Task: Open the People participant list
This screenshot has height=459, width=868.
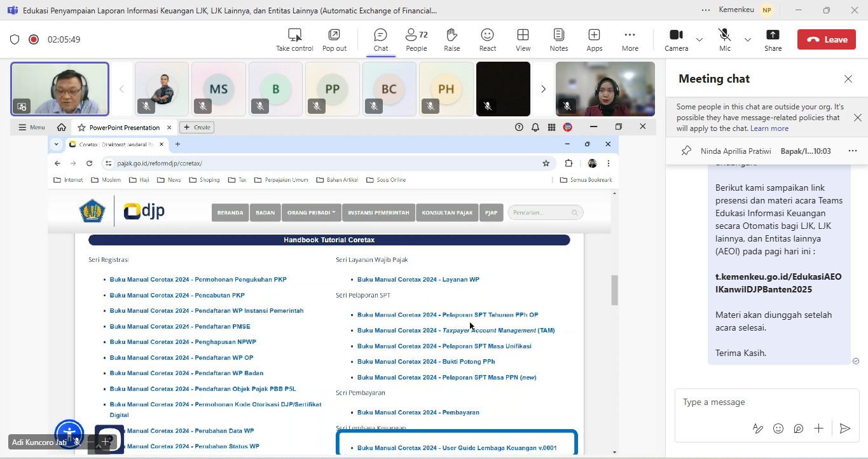Action: pos(417,39)
